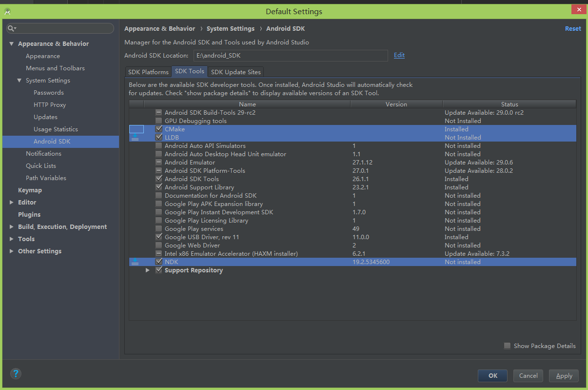Screen dimensions: 588x390
Task: Open the Path Variables settings page
Action: click(x=46, y=178)
